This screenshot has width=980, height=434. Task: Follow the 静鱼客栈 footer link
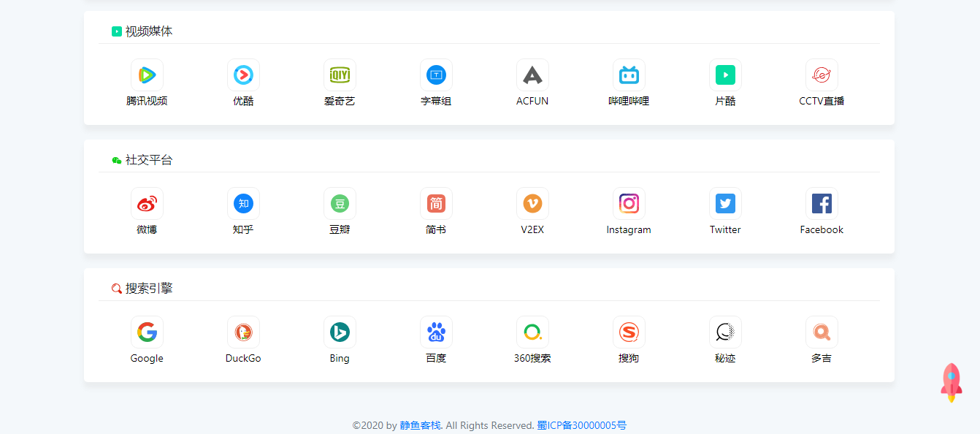click(421, 425)
